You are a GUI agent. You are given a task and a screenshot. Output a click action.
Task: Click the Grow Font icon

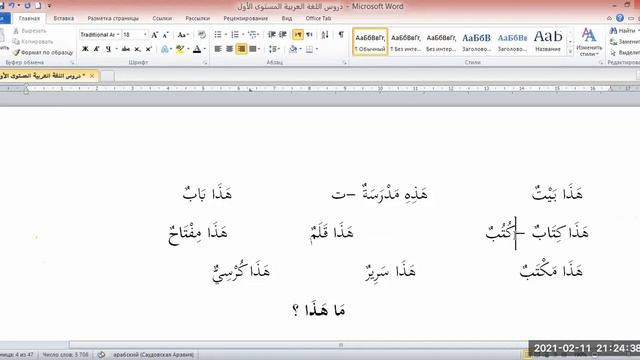pos(155,35)
